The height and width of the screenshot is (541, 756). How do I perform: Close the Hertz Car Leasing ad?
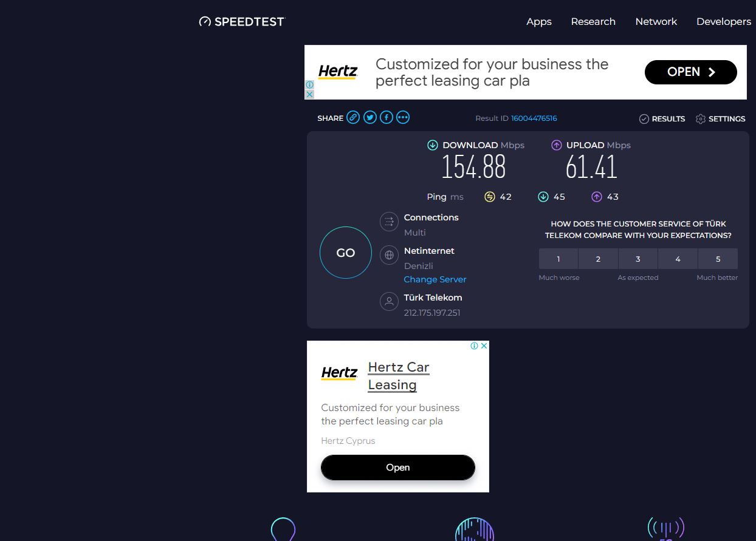coord(484,345)
